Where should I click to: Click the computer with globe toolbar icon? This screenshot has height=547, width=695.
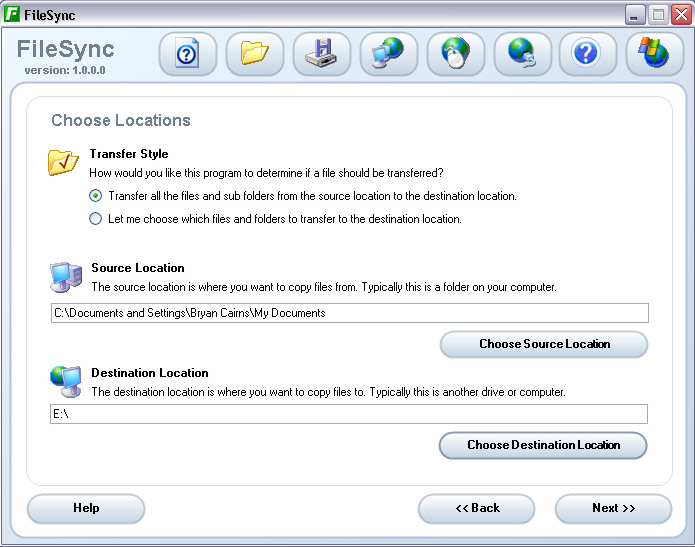[388, 54]
